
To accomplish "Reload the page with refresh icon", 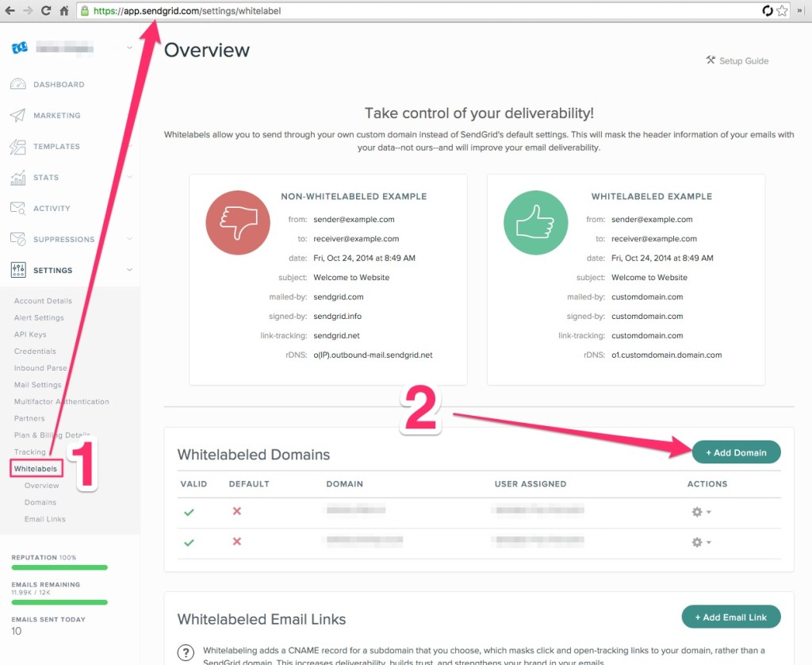I will (x=46, y=10).
